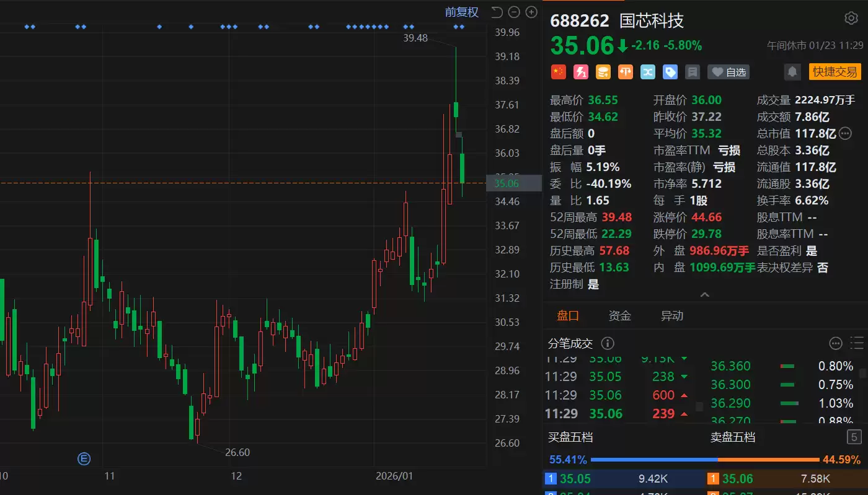Click the blue price tag icon
The width and height of the screenshot is (868, 495).
[670, 72]
